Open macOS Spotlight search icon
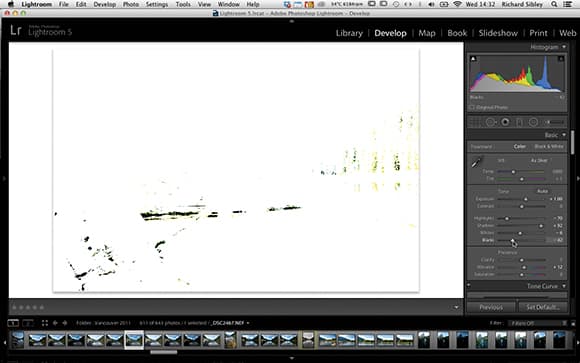 pyautogui.click(x=554, y=4)
